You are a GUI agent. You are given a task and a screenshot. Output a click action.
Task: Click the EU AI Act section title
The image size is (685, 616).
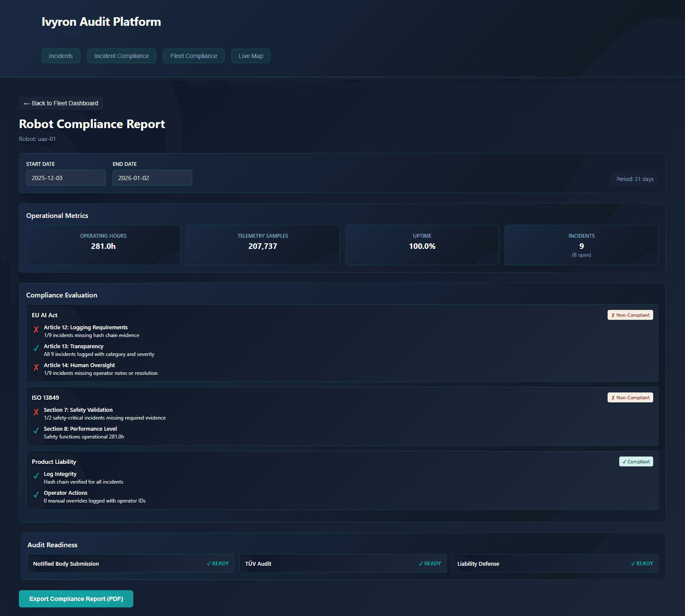pos(45,316)
